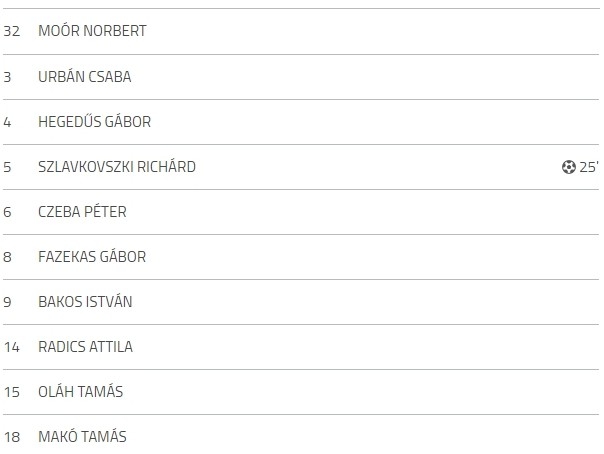The height and width of the screenshot is (454, 604).
Task: Click shirt number 8
Action: tap(7, 257)
